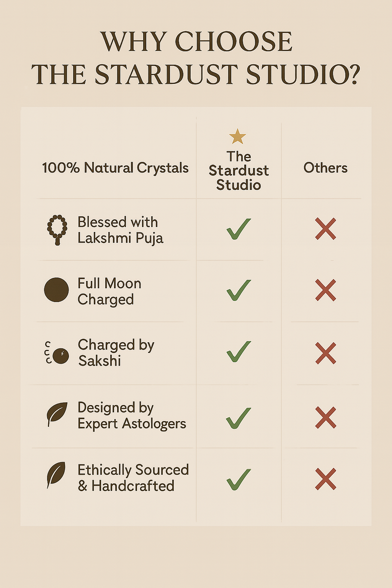392x588 pixels.
Task: Click the green checkmark for Full Moon Charged
Action: click(x=238, y=290)
